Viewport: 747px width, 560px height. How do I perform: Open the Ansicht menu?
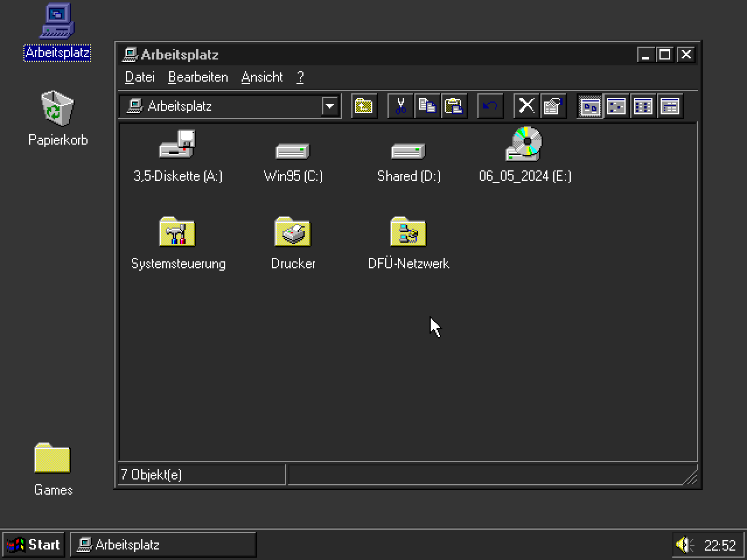click(x=262, y=77)
